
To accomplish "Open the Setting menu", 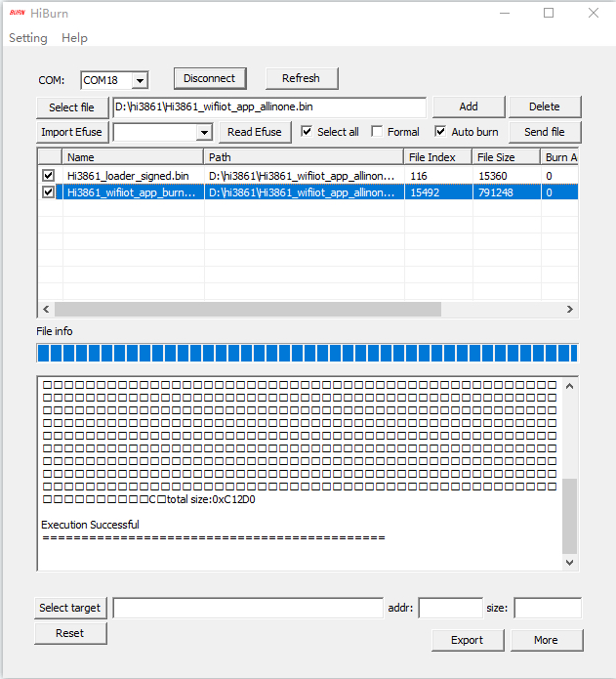I will tap(28, 38).
